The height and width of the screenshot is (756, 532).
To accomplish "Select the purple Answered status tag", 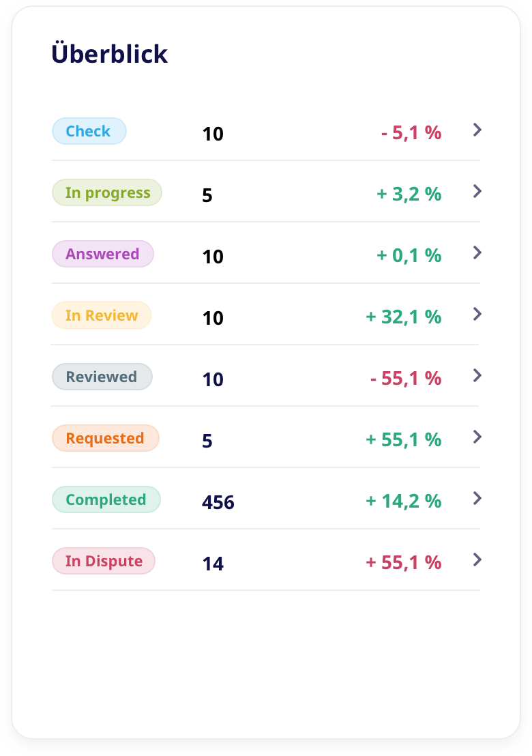I will (103, 254).
